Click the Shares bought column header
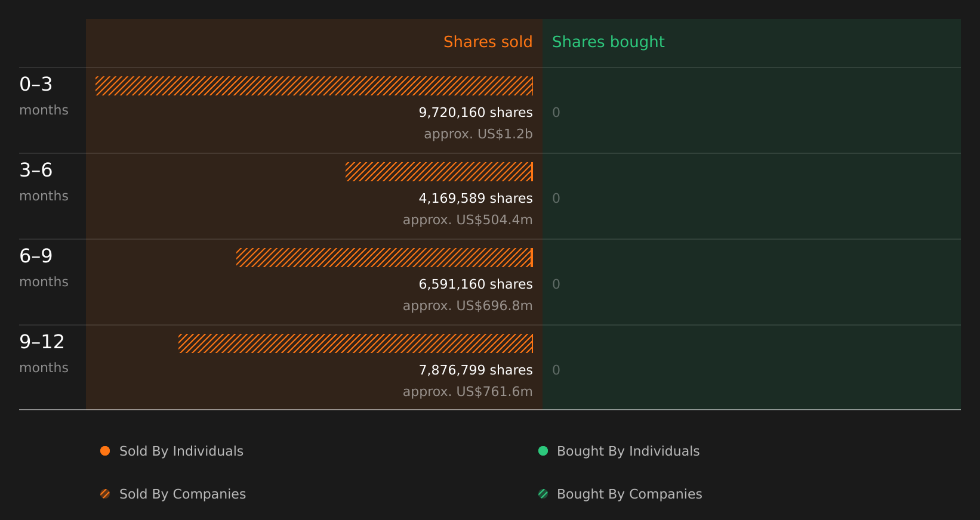This screenshot has width=980, height=520. 608,42
